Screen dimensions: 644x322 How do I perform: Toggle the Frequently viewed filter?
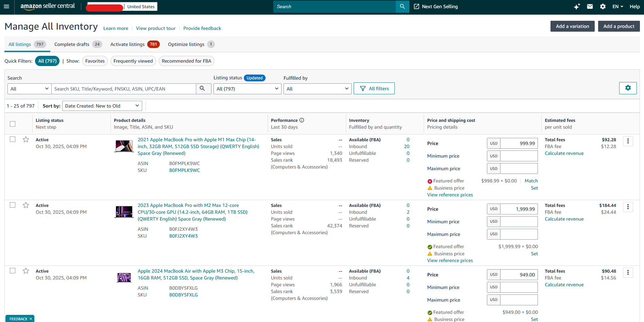(133, 61)
